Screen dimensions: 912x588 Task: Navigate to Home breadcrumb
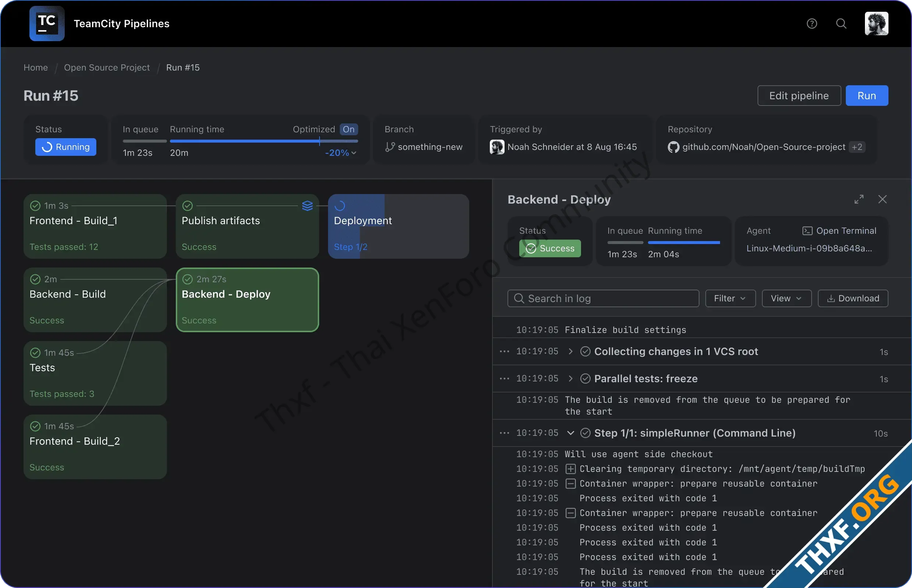[36, 68]
